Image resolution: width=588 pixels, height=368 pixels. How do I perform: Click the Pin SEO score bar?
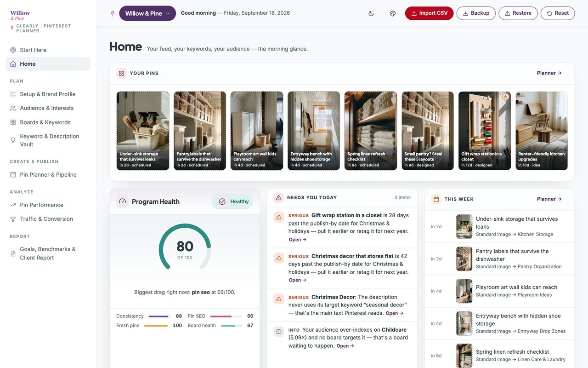[226, 316]
